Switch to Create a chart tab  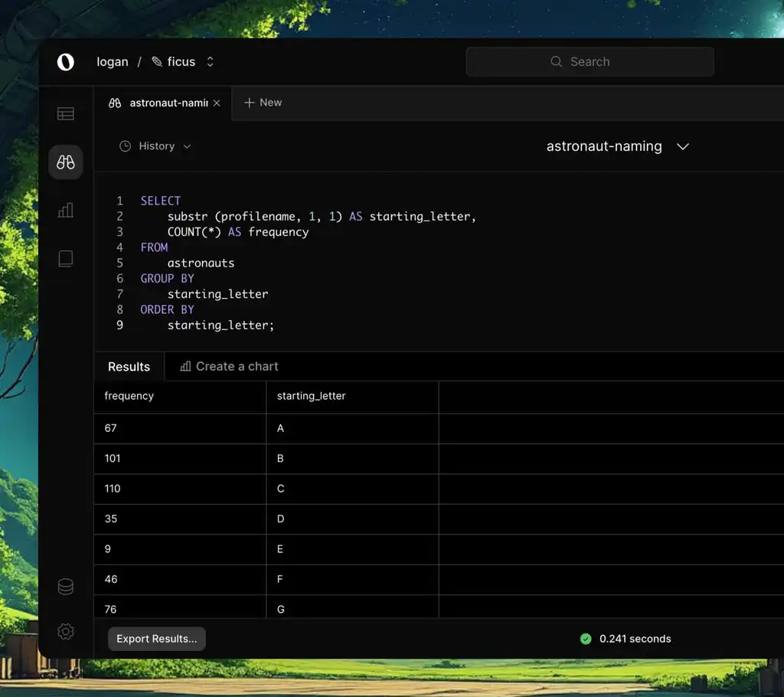pos(229,366)
